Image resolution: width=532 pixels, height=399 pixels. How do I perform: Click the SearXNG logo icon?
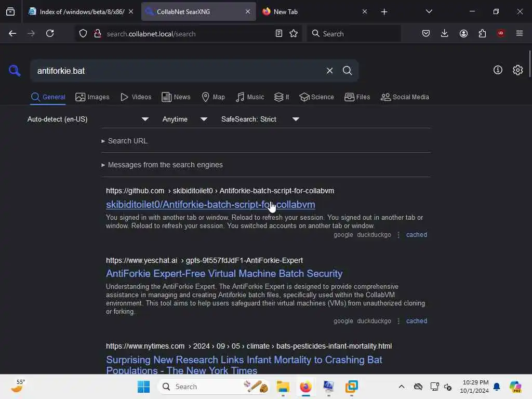15,71
